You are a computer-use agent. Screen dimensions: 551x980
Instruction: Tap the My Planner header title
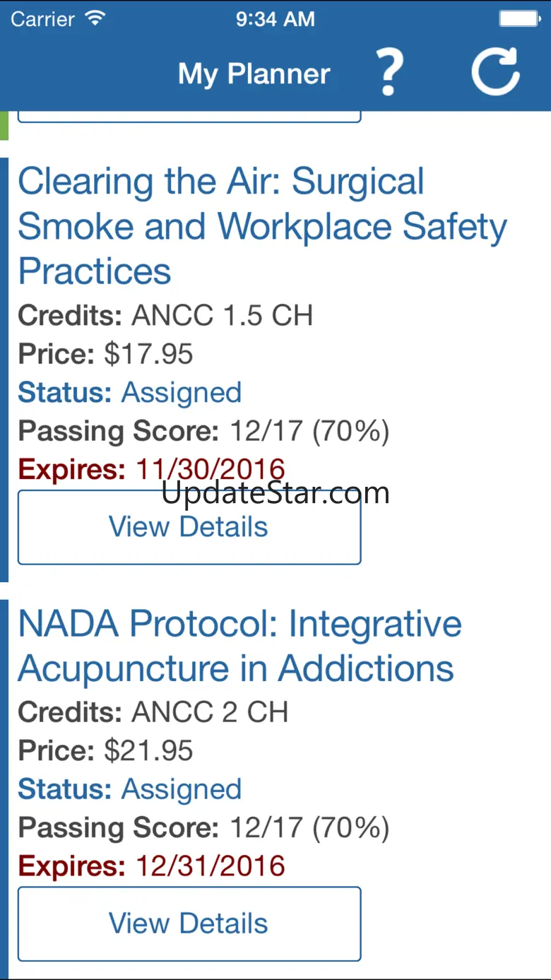click(x=254, y=73)
